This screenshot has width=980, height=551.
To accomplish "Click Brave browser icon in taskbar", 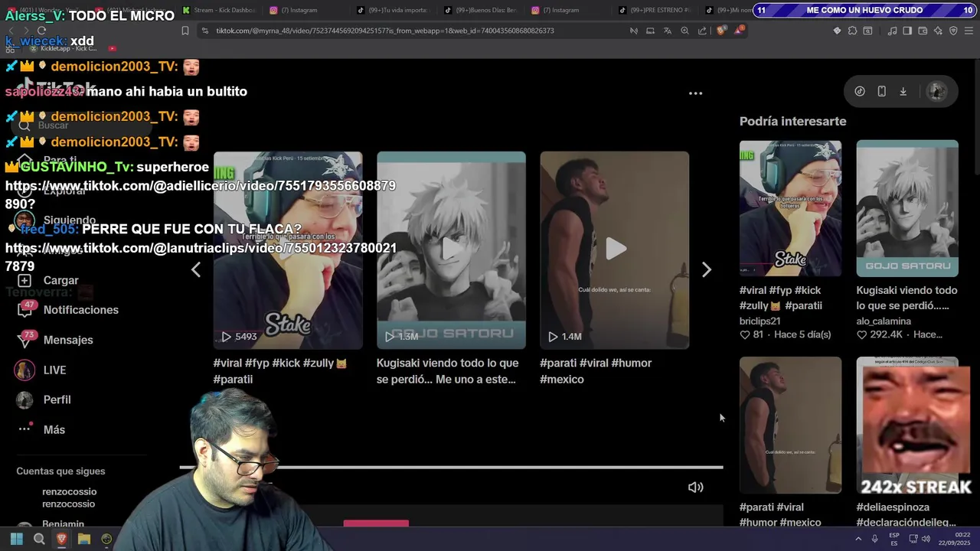I will tap(62, 539).
